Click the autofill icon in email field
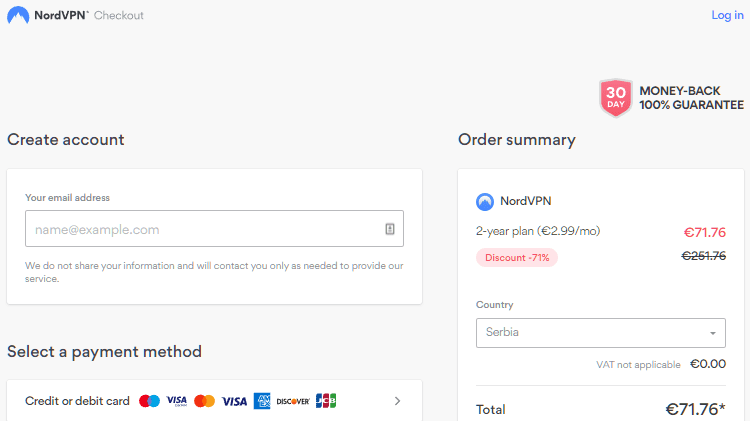 point(390,229)
